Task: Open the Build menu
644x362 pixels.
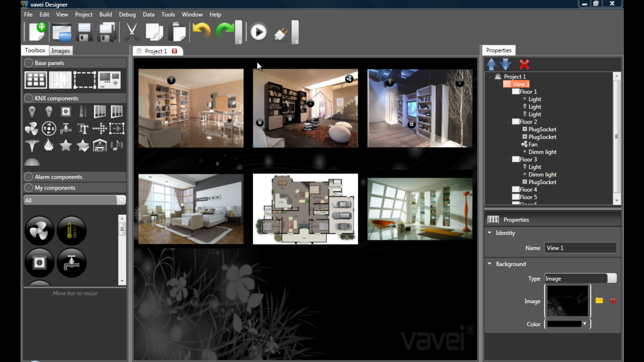Action: 106,15
